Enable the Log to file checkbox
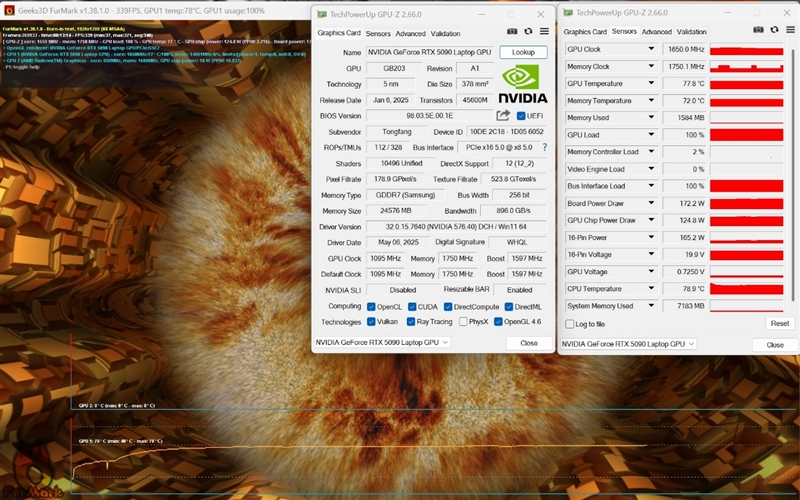The image size is (800, 500). [569, 324]
